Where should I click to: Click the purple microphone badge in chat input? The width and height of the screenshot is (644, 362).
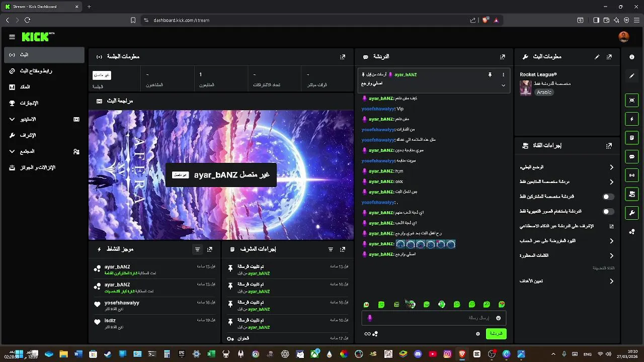point(370,318)
